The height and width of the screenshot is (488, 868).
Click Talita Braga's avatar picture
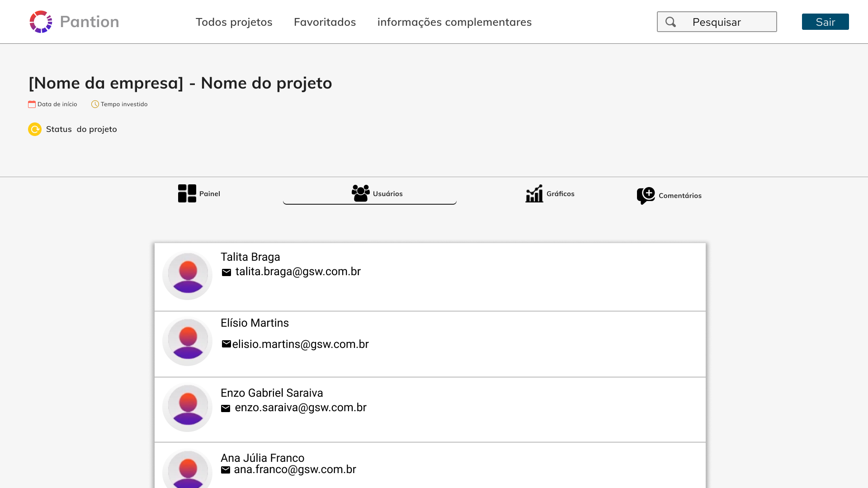(x=188, y=275)
